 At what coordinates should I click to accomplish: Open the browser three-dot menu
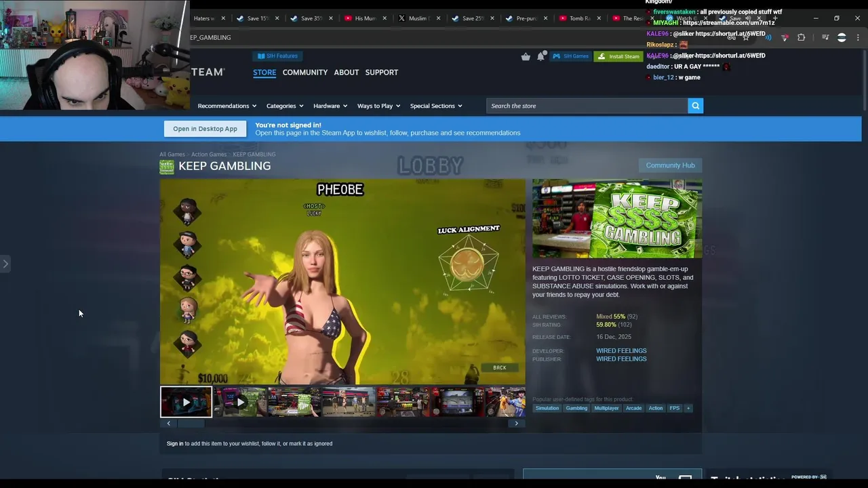[x=858, y=37]
